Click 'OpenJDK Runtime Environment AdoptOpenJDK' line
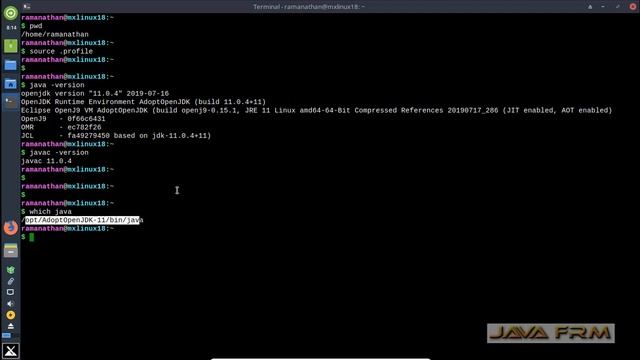Viewport: 640px width, 360px height. pyautogui.click(x=143, y=102)
